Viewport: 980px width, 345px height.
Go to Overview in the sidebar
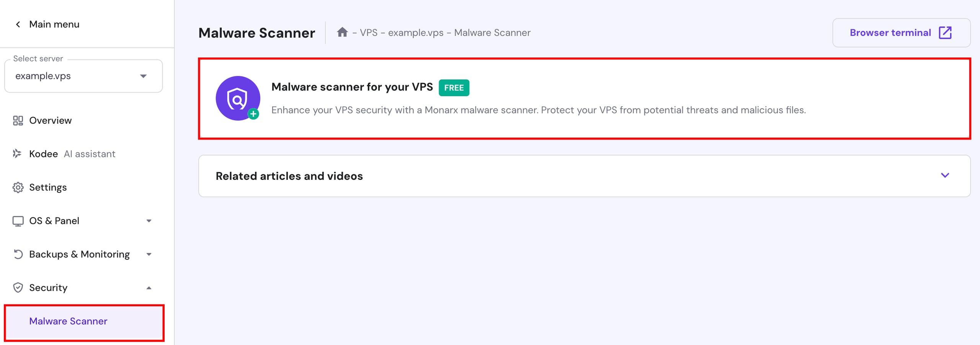coord(50,121)
